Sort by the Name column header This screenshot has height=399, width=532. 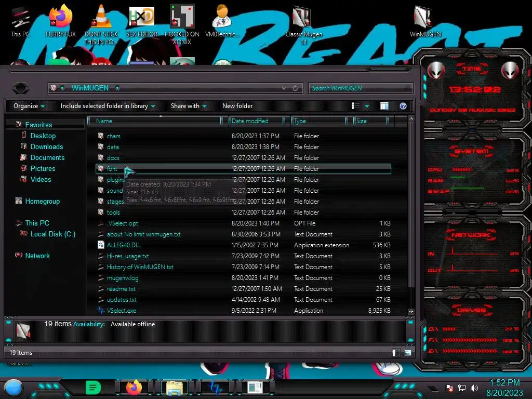pos(154,121)
